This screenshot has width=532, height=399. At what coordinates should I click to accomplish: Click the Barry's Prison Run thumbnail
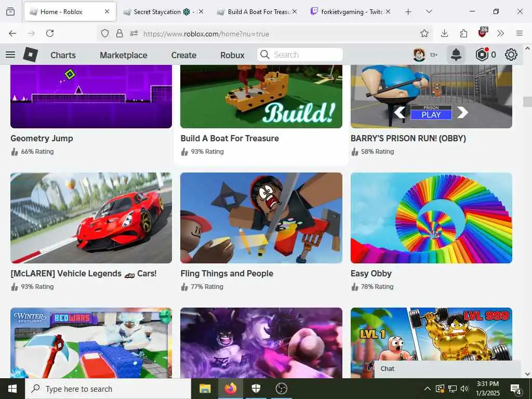click(431, 96)
